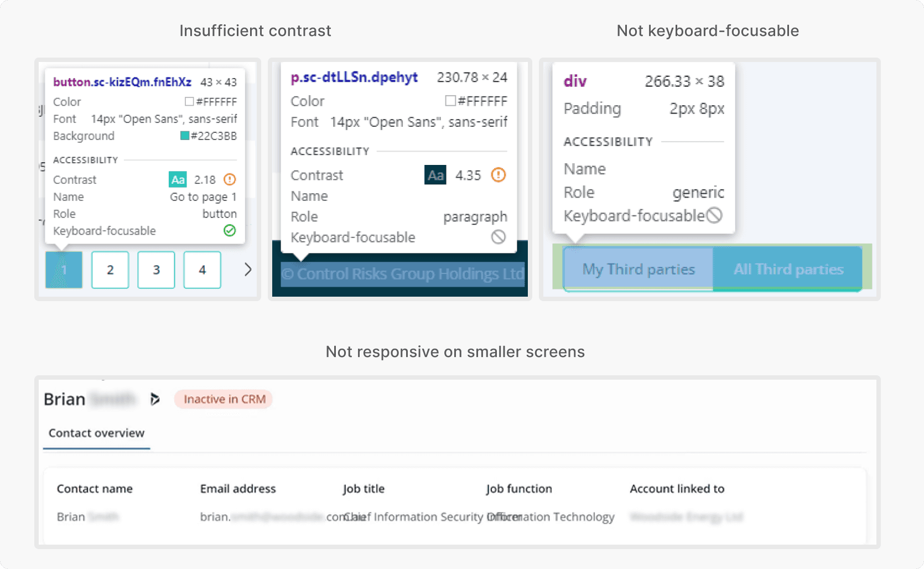Click the green keyboard-focusable checkmark icon
Image resolution: width=924 pixels, height=569 pixels.
click(x=230, y=230)
